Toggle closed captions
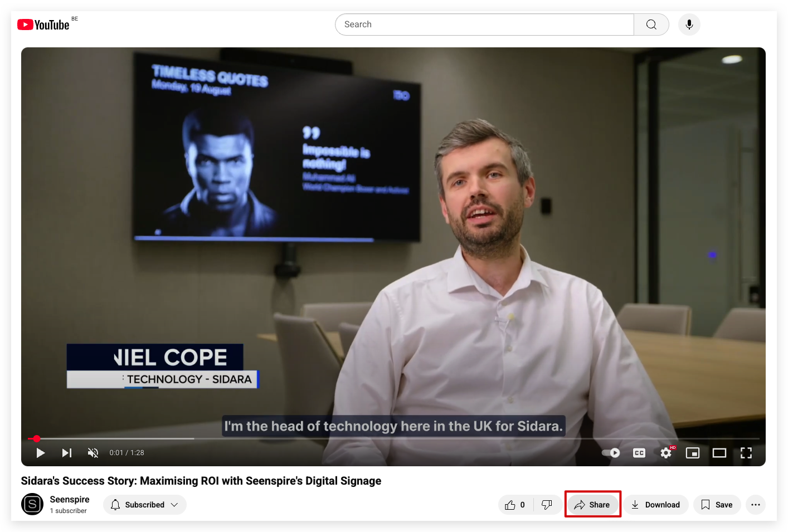Image resolution: width=788 pixels, height=532 pixels. tap(639, 453)
